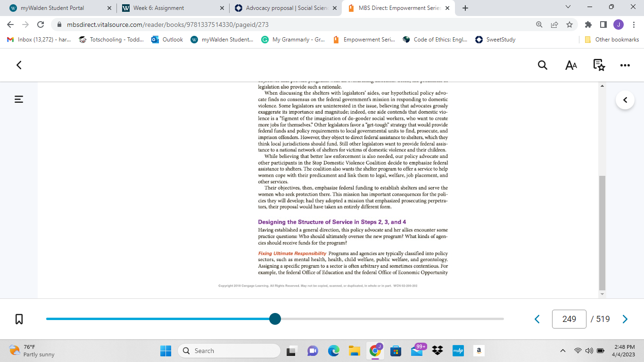Open the Outlook bookmark
This screenshot has height=362, width=644.
167,40
